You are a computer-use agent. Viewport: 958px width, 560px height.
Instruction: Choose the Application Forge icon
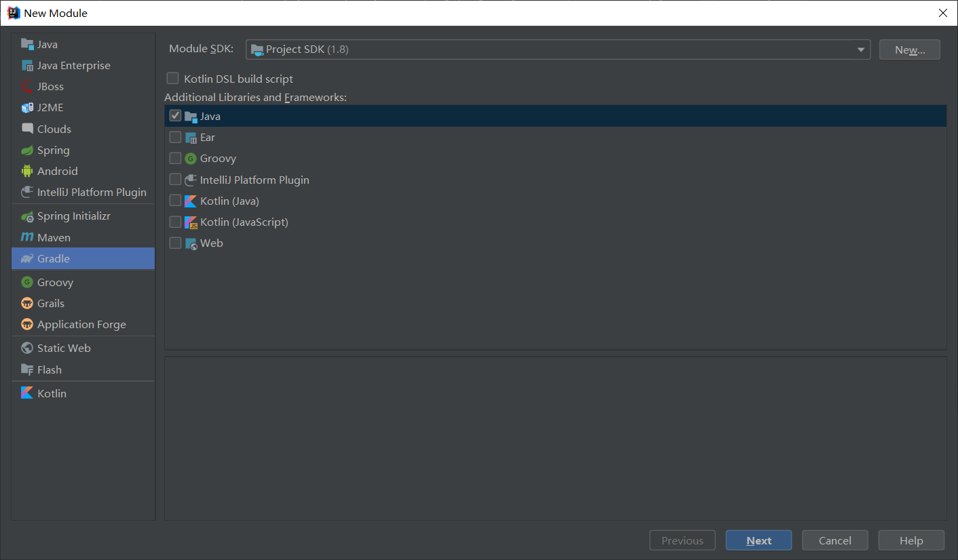(27, 325)
